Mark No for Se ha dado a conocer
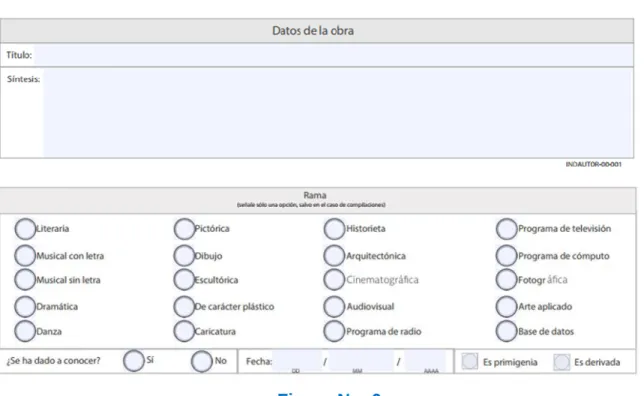 (202, 361)
